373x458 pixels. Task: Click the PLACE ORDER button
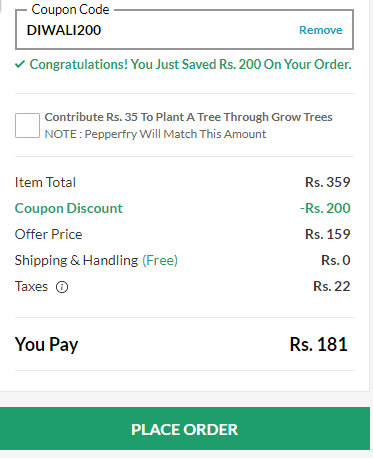tap(185, 429)
